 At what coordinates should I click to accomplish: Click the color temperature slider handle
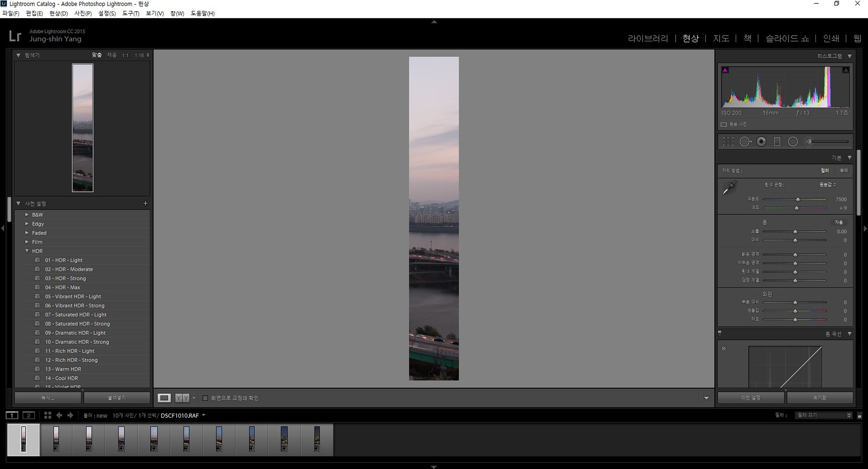798,199
